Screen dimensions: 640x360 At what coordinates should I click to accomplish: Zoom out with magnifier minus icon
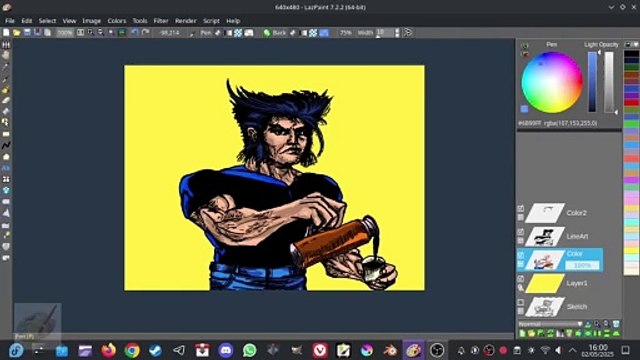click(x=100, y=33)
